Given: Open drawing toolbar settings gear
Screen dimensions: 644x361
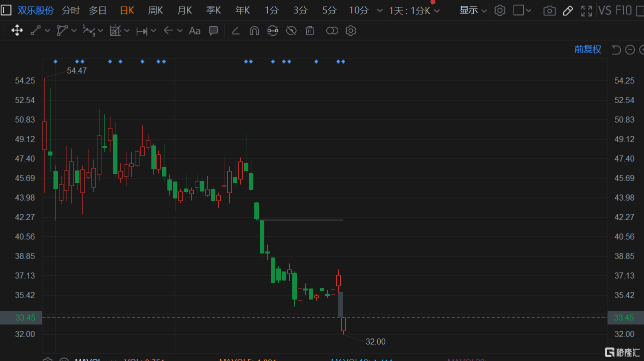Looking at the screenshot, I should tap(351, 31).
